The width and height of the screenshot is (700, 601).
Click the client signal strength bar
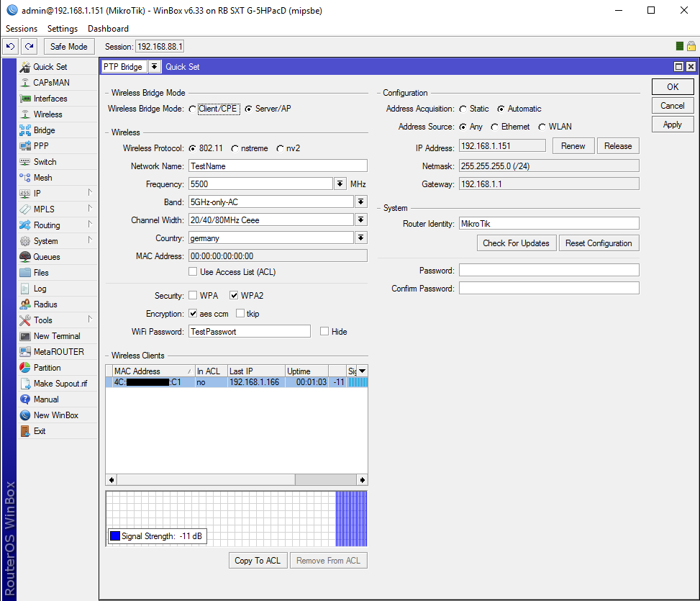[x=358, y=382]
